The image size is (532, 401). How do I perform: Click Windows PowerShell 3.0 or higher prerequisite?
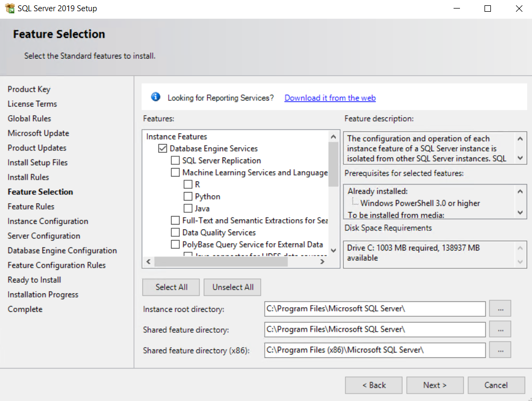[420, 203]
